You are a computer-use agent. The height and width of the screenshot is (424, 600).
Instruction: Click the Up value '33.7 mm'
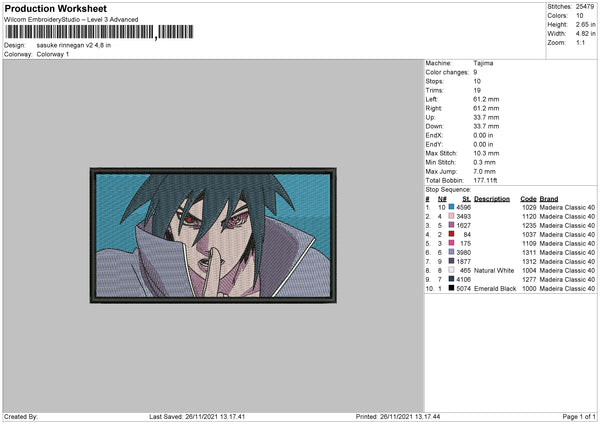pyautogui.click(x=486, y=117)
